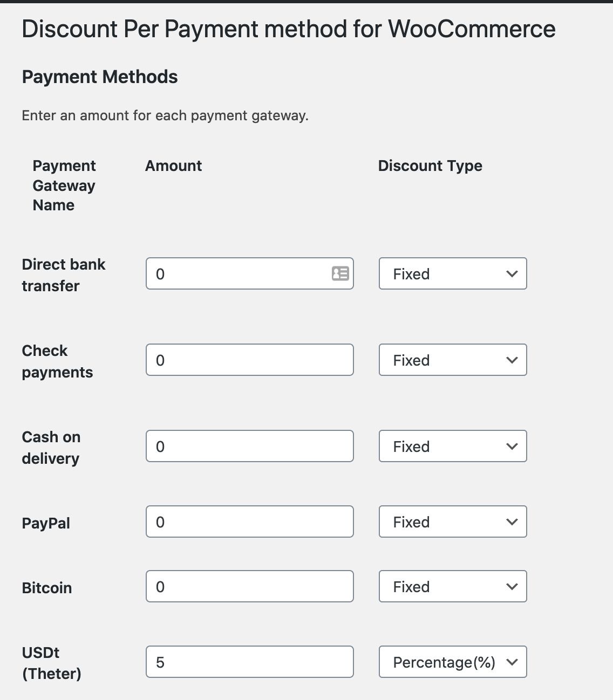Screen dimensions: 613x700
Task: Click the Check payments amount input
Action: [x=249, y=360]
